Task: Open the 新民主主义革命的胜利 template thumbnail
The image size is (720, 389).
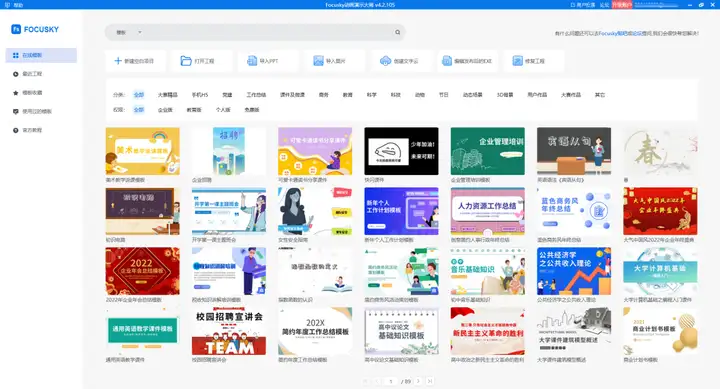Action: point(488,331)
